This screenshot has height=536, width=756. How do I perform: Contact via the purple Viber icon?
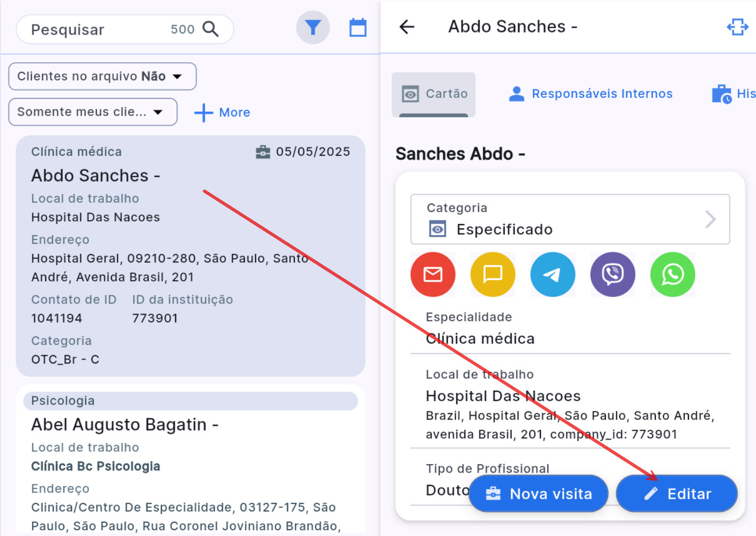tap(612, 274)
